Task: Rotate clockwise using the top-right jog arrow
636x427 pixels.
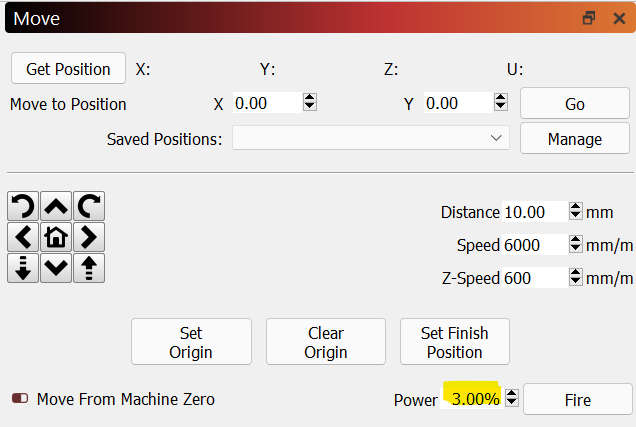Action: point(89,206)
